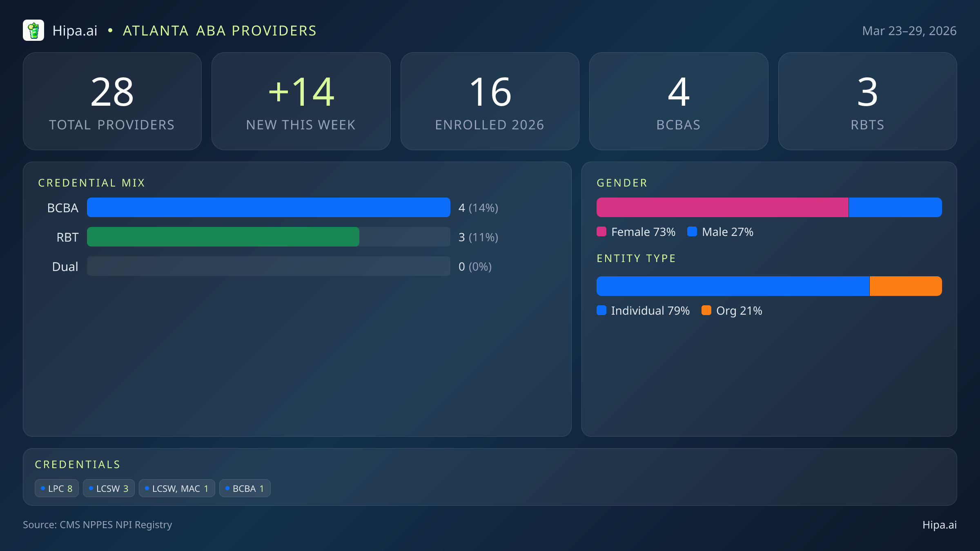
Task: Click the Individual legend marker under Entity Type
Action: coord(601,311)
